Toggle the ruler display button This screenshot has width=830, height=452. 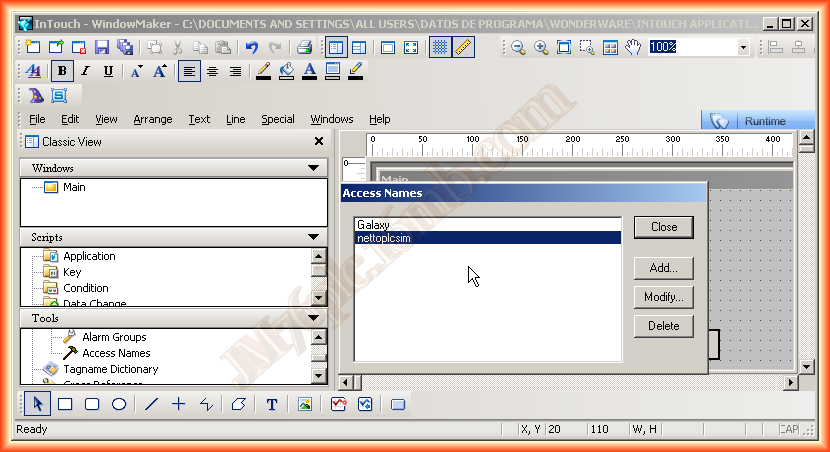[x=463, y=47]
